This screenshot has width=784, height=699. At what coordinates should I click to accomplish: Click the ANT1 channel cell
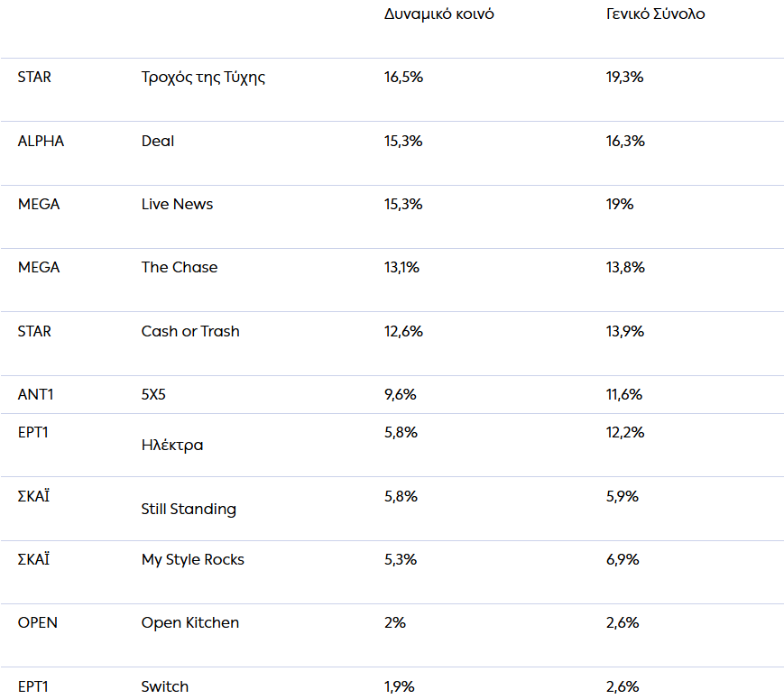[36, 394]
